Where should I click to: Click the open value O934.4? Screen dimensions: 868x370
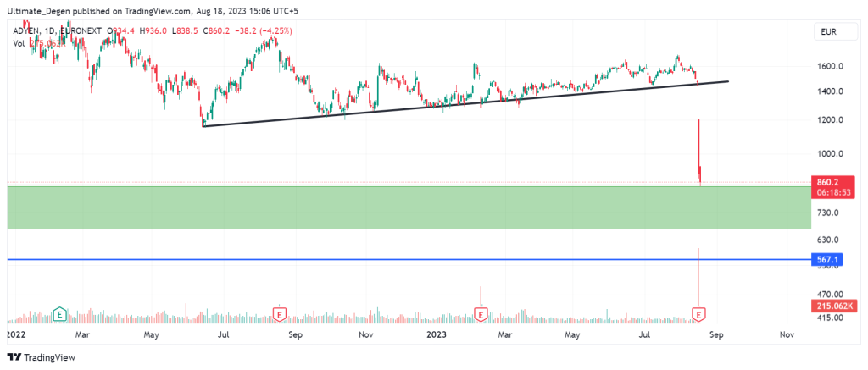click(121, 31)
